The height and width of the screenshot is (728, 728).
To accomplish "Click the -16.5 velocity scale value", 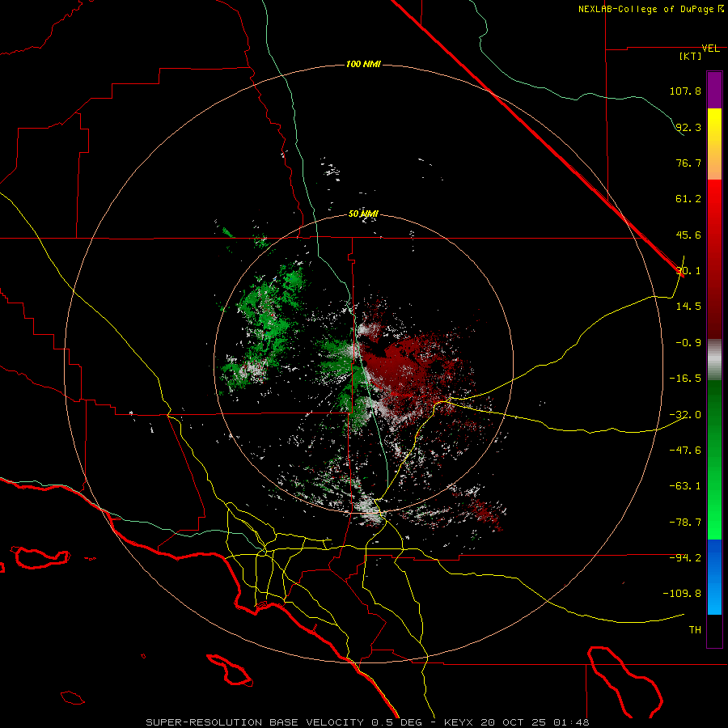I will [685, 379].
